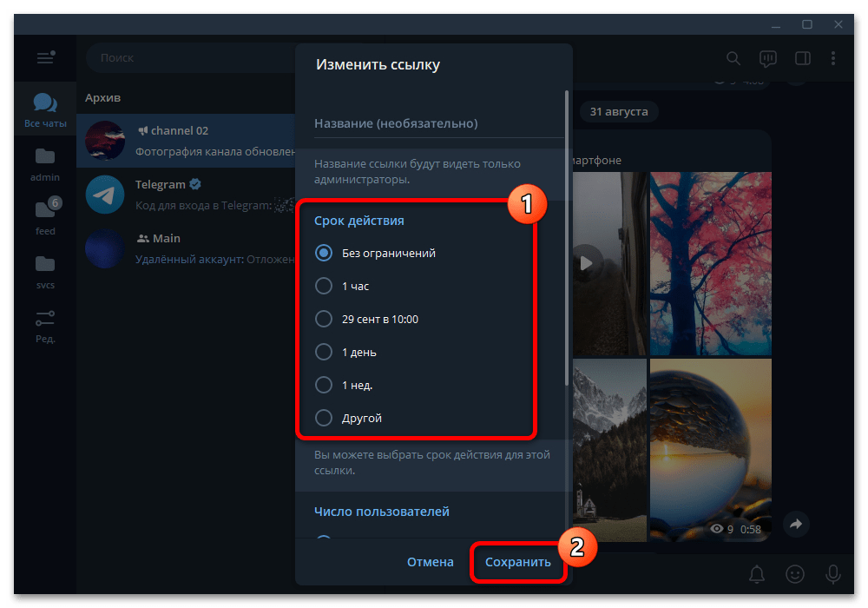The height and width of the screenshot is (608, 868).
Task: Open the channel 02 chat
Action: coord(186,141)
